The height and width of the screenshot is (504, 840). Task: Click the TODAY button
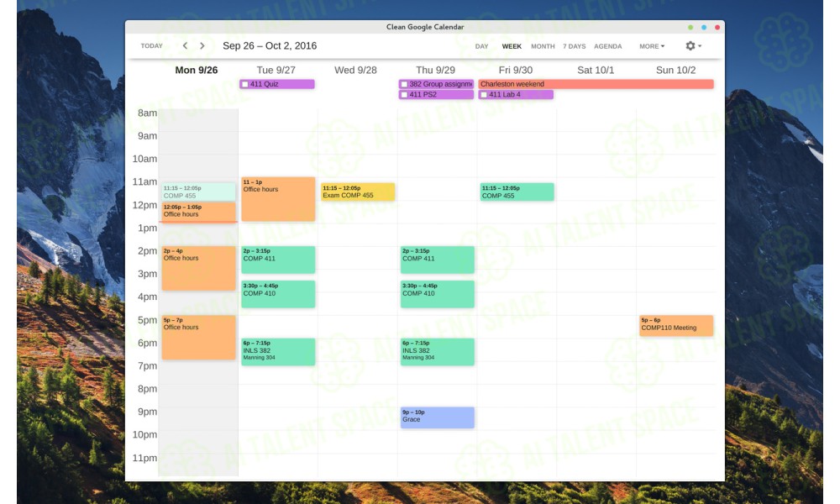click(151, 46)
